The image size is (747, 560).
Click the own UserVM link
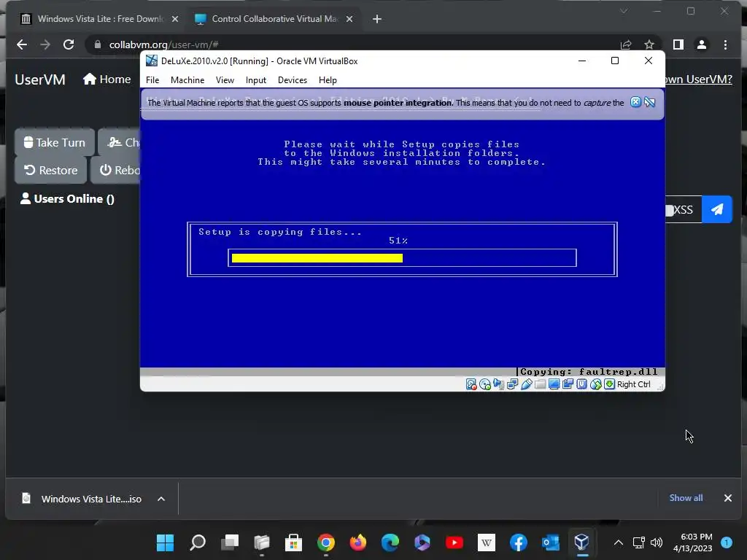tap(698, 79)
